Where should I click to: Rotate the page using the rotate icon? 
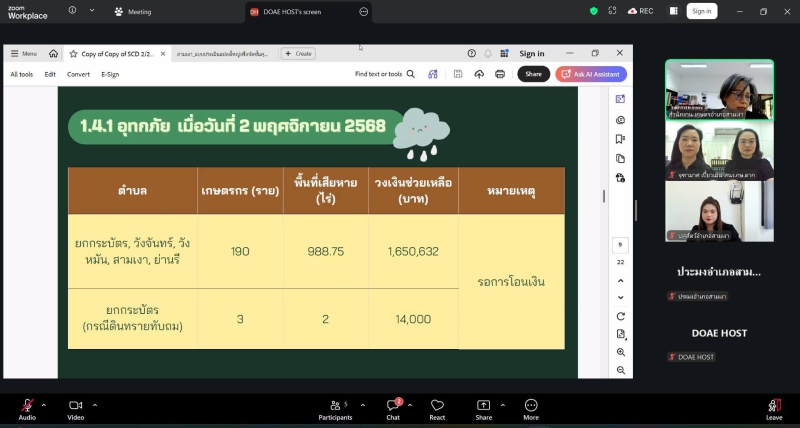(621, 316)
